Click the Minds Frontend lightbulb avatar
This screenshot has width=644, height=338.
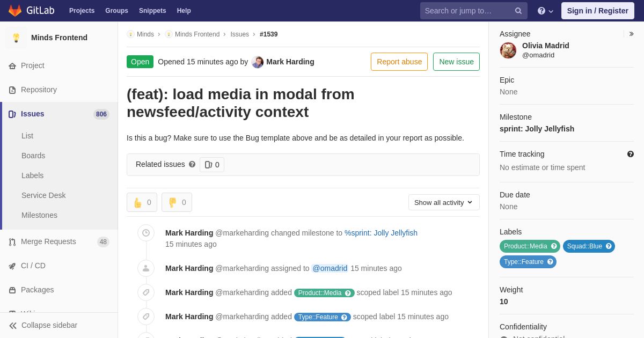click(16, 38)
